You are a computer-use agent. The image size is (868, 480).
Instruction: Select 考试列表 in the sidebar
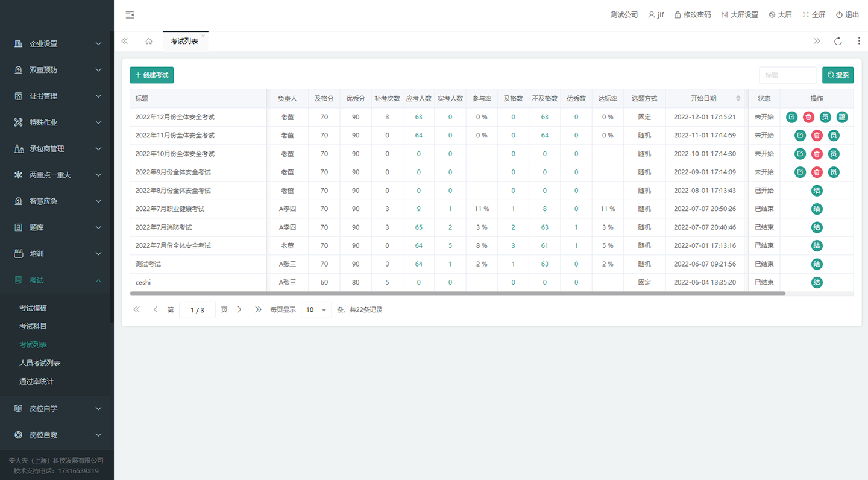pos(33,345)
